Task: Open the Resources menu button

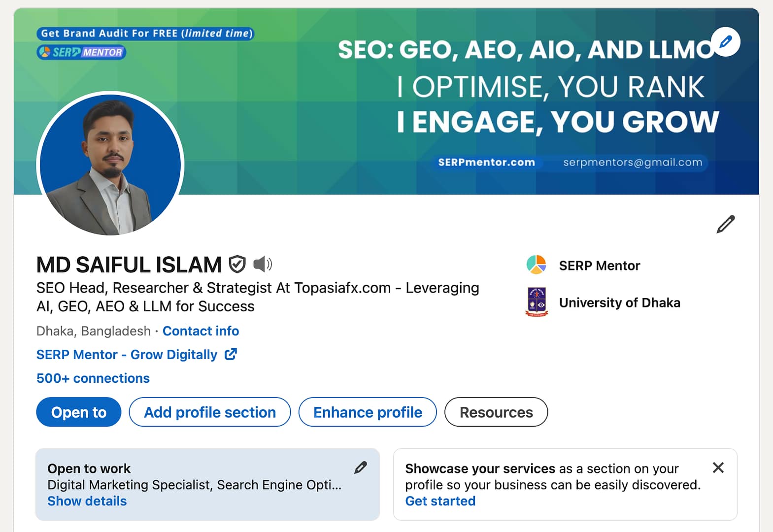Action: coord(496,412)
